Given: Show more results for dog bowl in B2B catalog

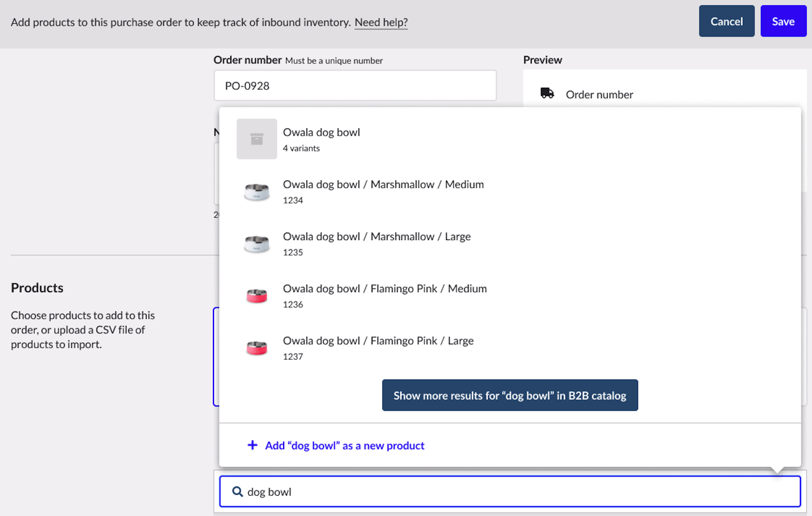Looking at the screenshot, I should pyautogui.click(x=510, y=395).
